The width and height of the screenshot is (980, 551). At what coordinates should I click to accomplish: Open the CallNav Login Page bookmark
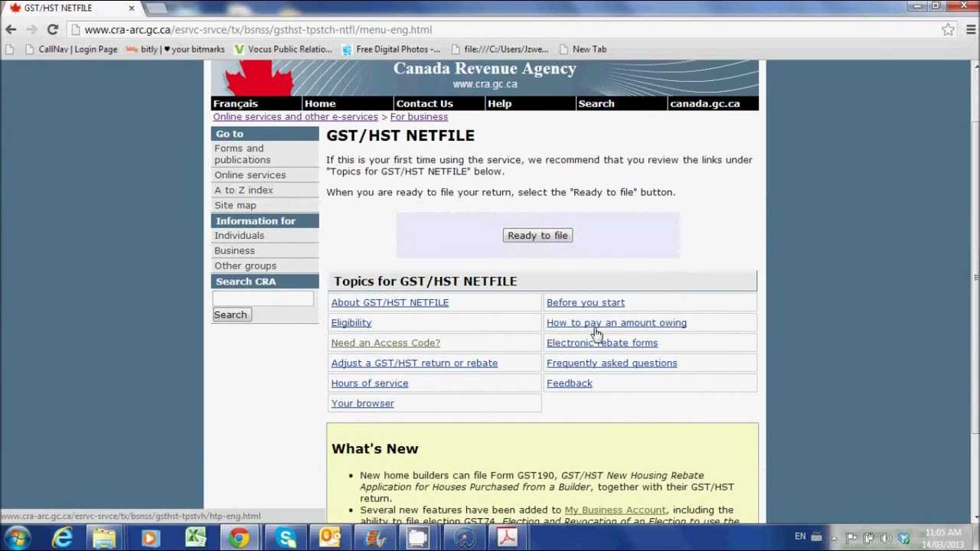70,49
